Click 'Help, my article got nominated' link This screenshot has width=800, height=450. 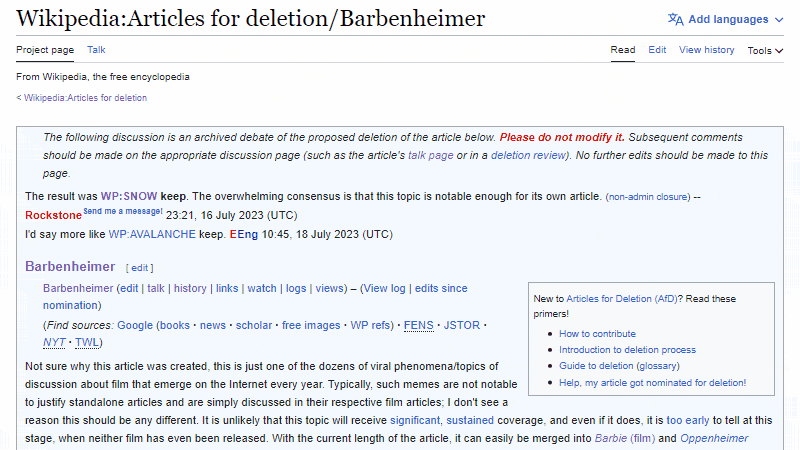(x=652, y=382)
